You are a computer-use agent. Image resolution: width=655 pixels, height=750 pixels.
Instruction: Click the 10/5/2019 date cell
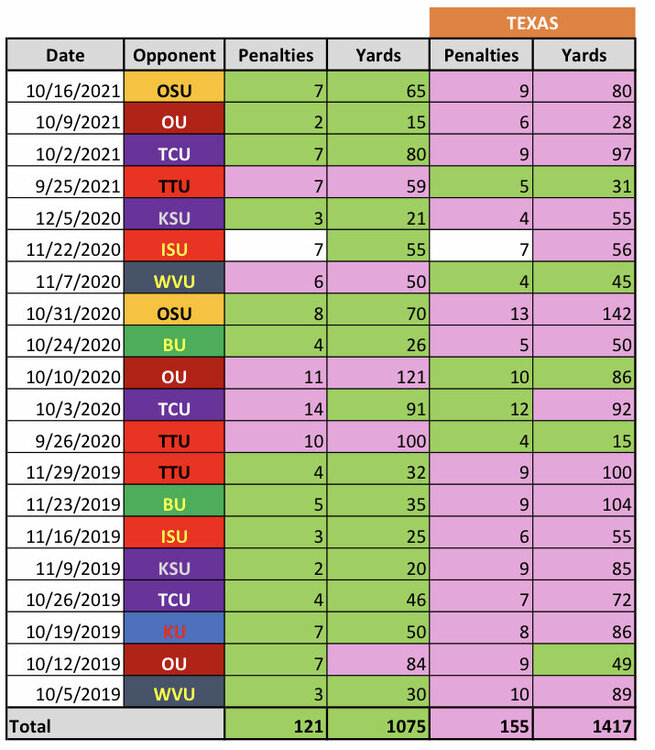coord(65,694)
